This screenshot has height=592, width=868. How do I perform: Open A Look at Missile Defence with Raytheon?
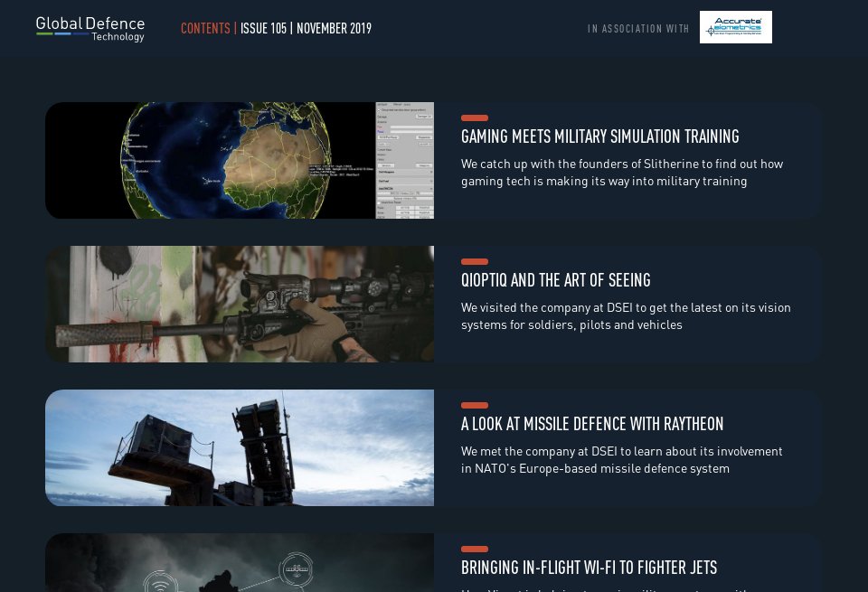pos(592,425)
